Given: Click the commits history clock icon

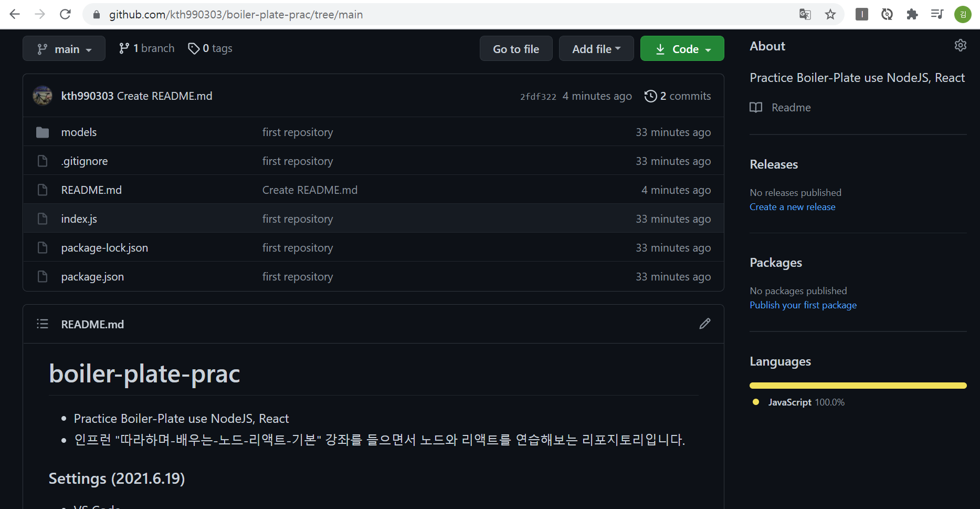Looking at the screenshot, I should click(x=650, y=96).
